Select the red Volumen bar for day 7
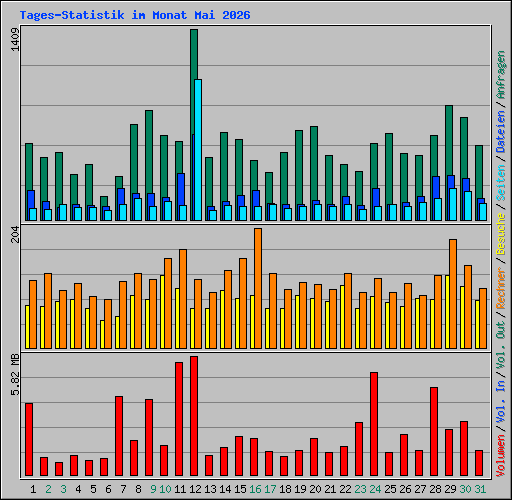The height and width of the screenshot is (500, 512). 119,436
